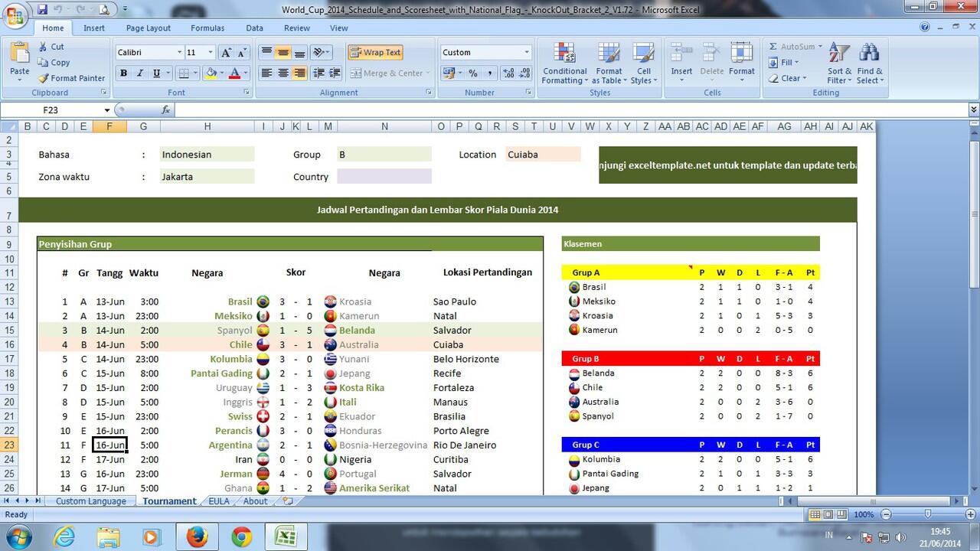Switch to the EULA sheet tab
Viewport: 980px width, 551px height.
[218, 501]
